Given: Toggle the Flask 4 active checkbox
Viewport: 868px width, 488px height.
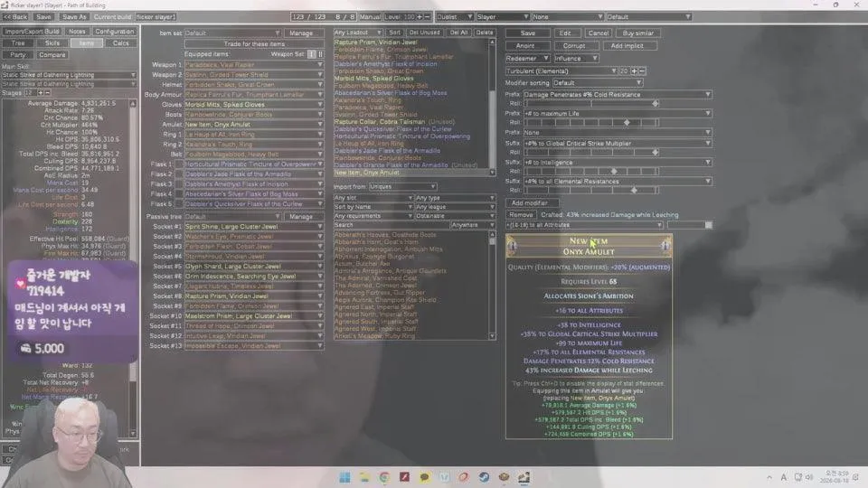Looking at the screenshot, I should (x=179, y=194).
